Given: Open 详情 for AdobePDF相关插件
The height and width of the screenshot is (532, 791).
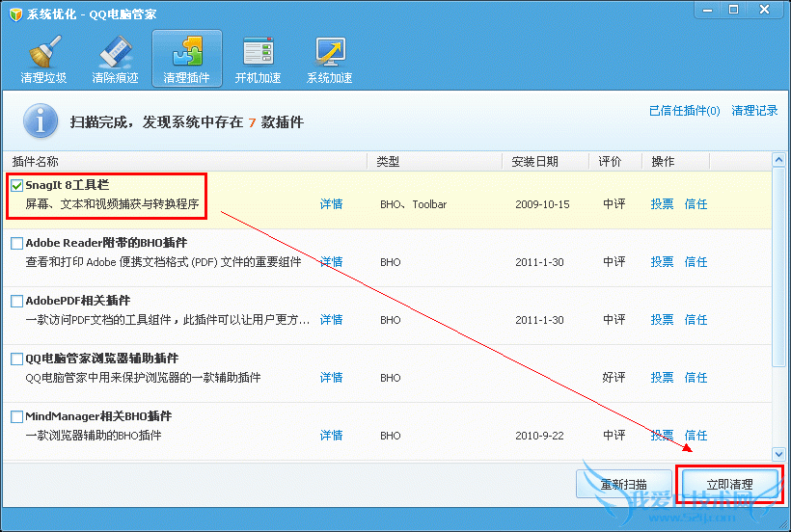Looking at the screenshot, I should pos(332,320).
